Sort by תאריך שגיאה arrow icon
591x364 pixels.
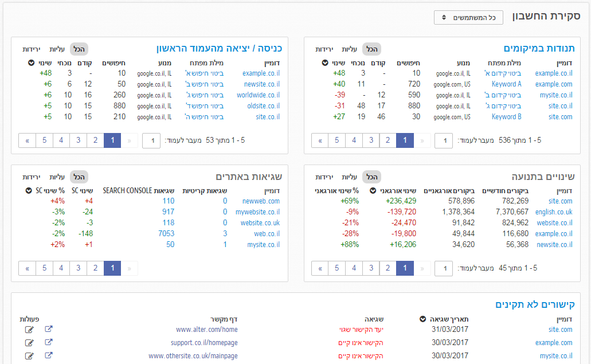click(423, 319)
